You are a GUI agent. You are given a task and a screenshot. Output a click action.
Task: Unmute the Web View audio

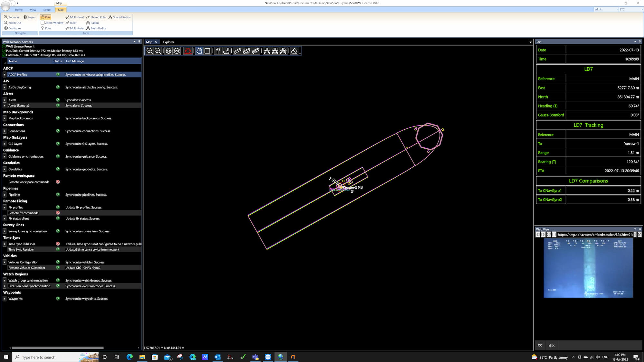click(551, 345)
